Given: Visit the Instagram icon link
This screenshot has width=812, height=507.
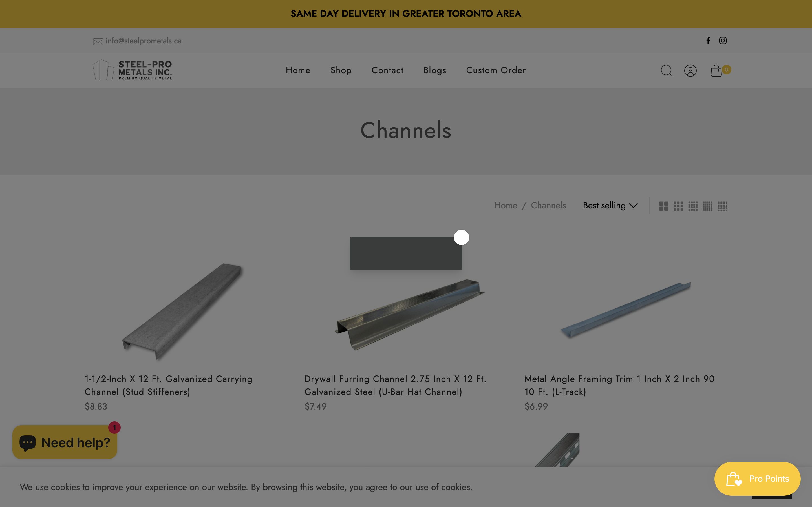Looking at the screenshot, I should coord(723,41).
